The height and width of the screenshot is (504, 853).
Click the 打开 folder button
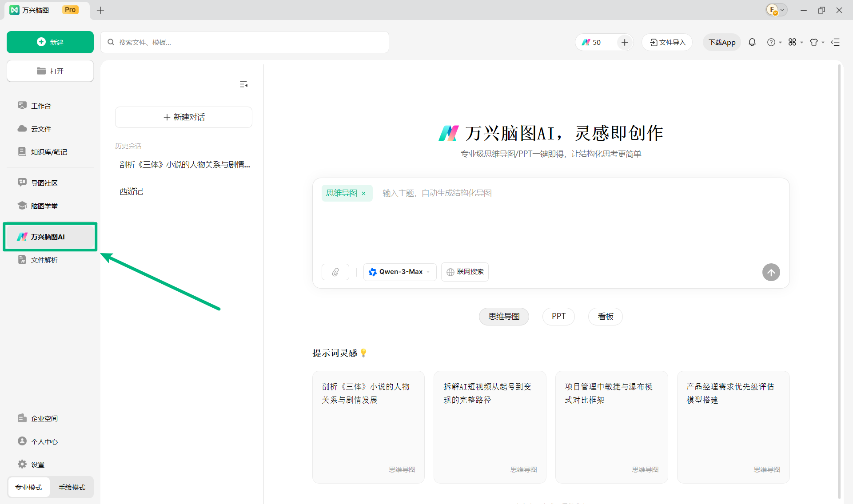tap(50, 71)
